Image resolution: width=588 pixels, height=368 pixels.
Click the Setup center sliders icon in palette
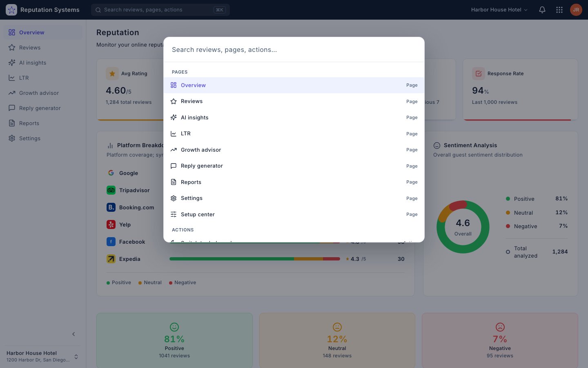pyautogui.click(x=174, y=214)
